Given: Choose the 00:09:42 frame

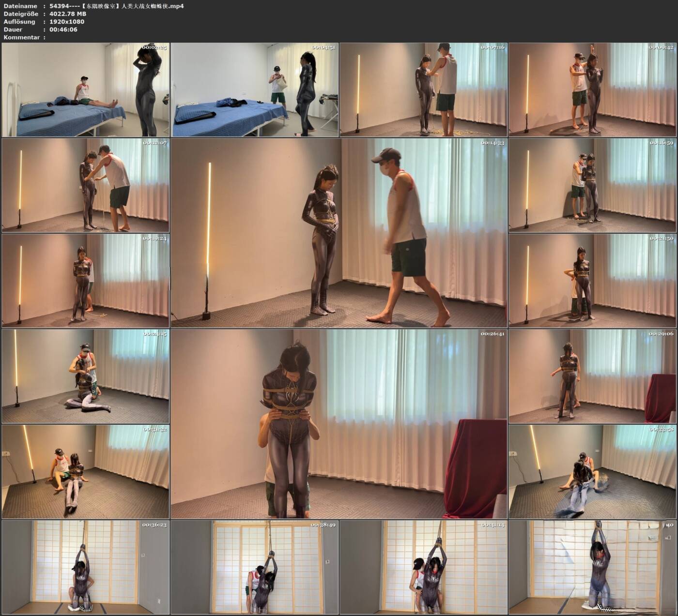Looking at the screenshot, I should tap(592, 90).
